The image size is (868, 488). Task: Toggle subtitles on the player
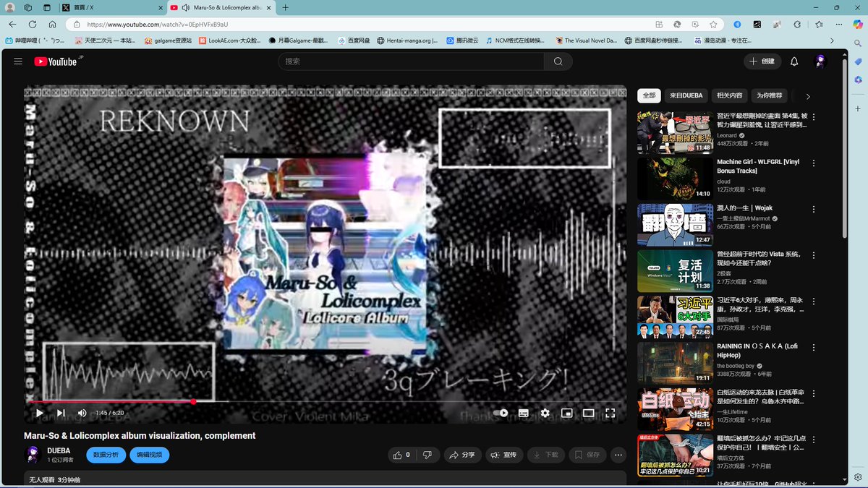click(523, 413)
